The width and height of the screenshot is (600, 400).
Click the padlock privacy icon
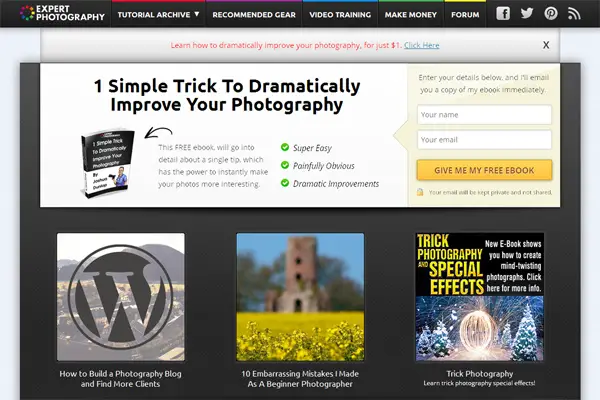[x=420, y=192]
